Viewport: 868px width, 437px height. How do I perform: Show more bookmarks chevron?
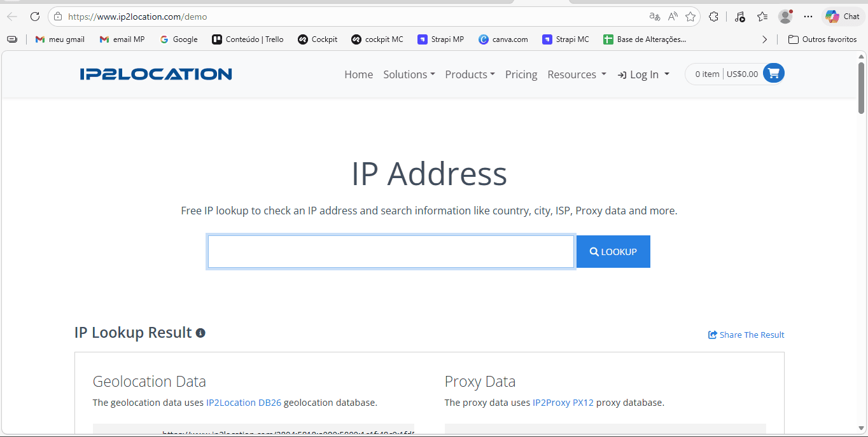tap(764, 39)
